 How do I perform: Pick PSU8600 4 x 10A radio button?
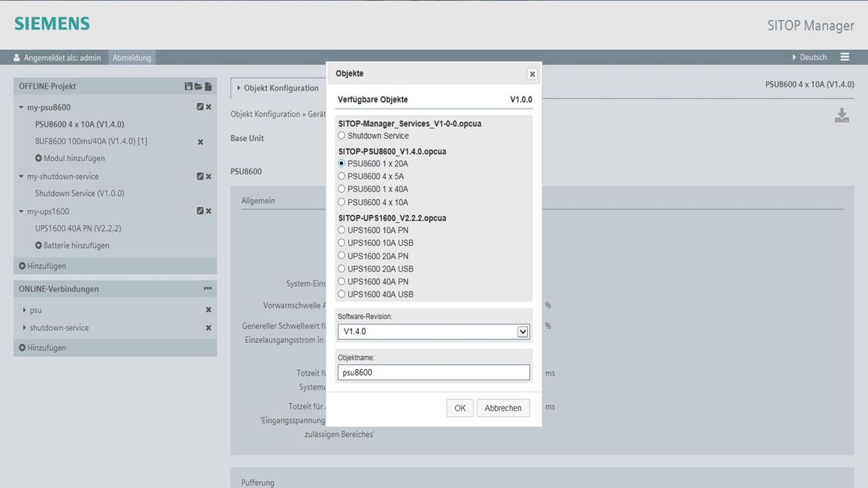pos(342,202)
